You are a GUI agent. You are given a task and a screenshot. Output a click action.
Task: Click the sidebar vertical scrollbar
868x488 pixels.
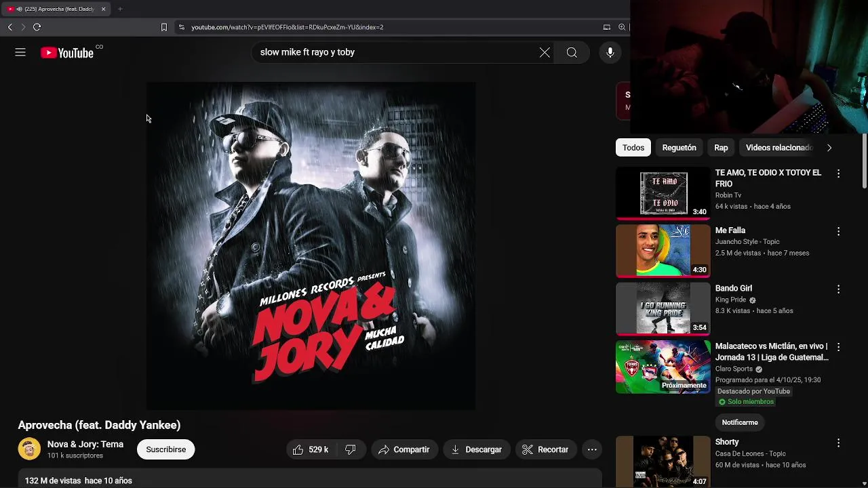point(865,163)
